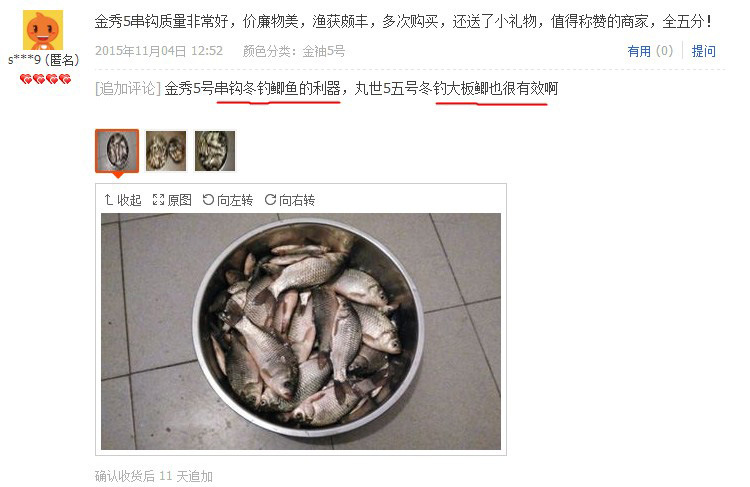The width and height of the screenshot is (750, 487).
Task: Click the 颜色分类 金袖5号 text
Action: coord(294,51)
